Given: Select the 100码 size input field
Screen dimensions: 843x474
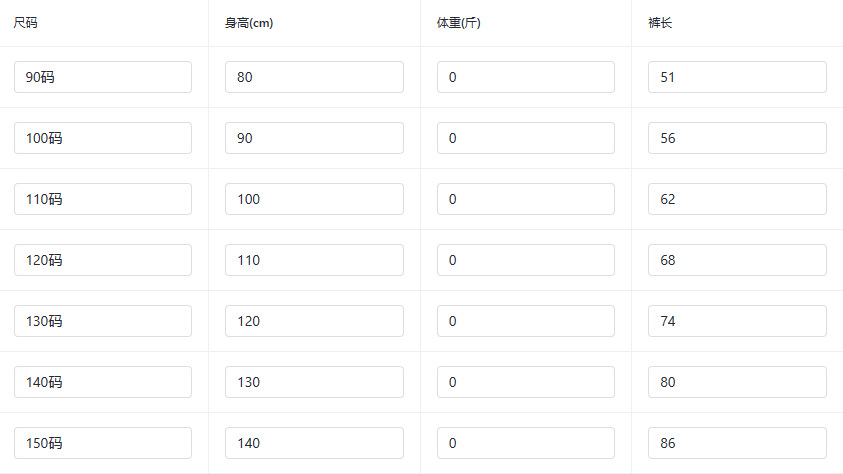Looking at the screenshot, I should pyautogui.click(x=103, y=138).
